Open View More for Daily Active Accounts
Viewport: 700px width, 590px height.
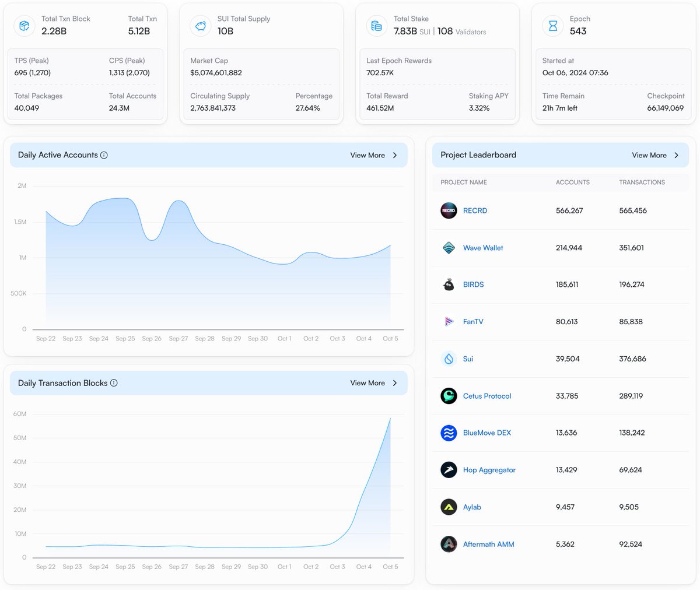tap(373, 155)
